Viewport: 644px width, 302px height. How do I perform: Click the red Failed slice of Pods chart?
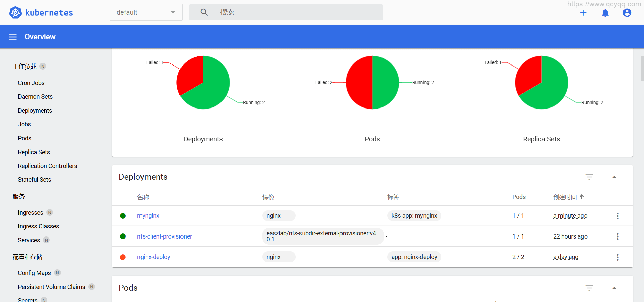point(358,82)
